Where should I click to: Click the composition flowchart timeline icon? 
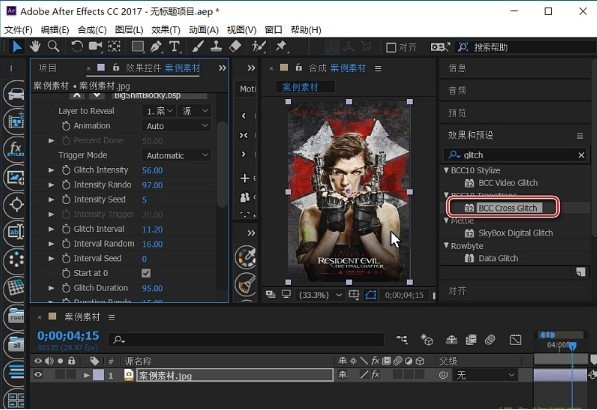click(x=402, y=339)
